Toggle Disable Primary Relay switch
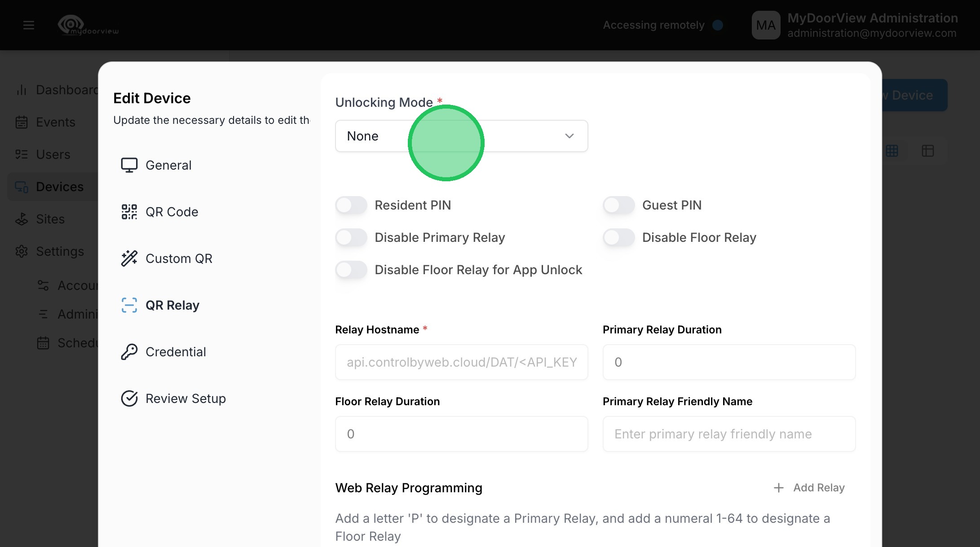Image resolution: width=980 pixels, height=547 pixels. (351, 238)
